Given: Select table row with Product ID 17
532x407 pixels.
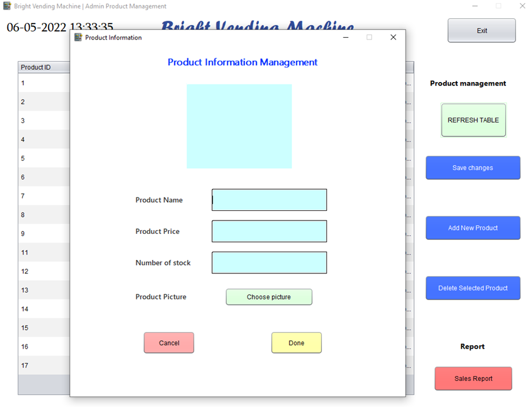Looking at the screenshot, I should coord(44,365).
